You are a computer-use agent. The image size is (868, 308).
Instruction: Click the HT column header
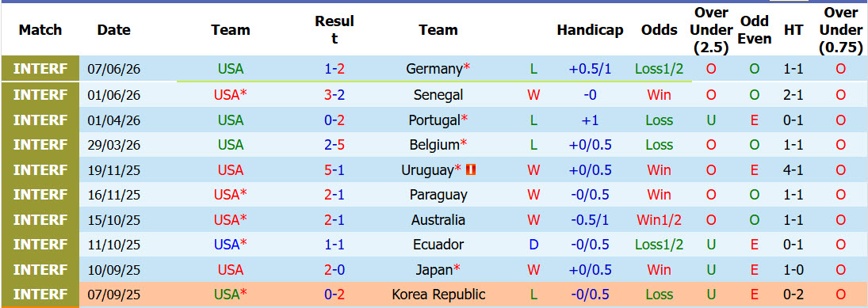[x=793, y=30]
